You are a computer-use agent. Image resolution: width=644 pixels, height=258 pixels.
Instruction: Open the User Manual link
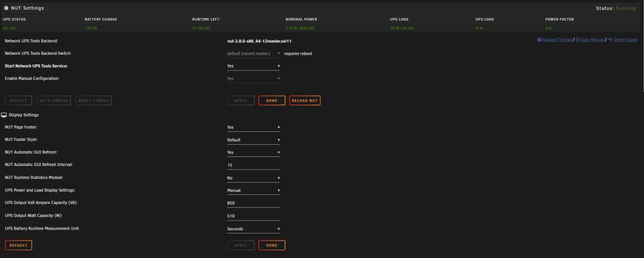(592, 40)
